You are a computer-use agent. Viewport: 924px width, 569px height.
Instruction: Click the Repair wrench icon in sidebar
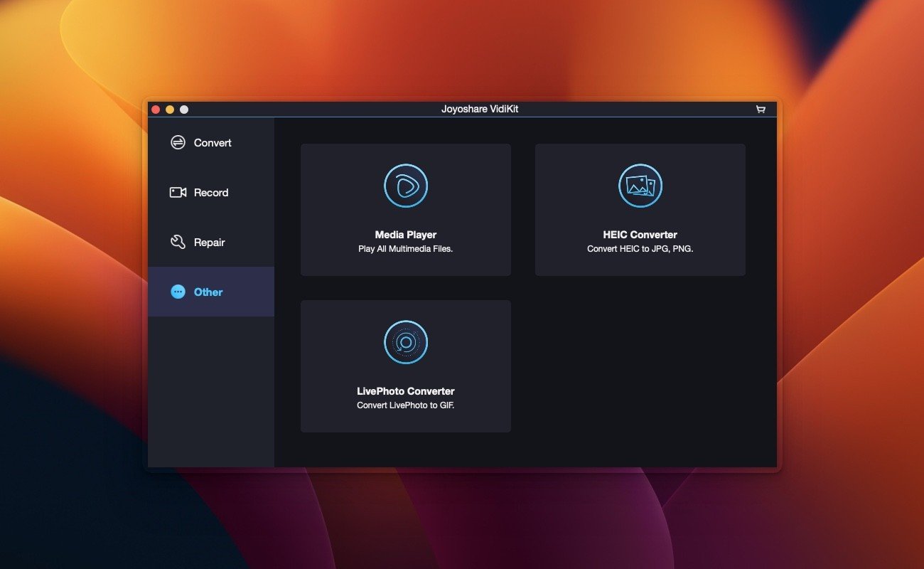pos(178,243)
